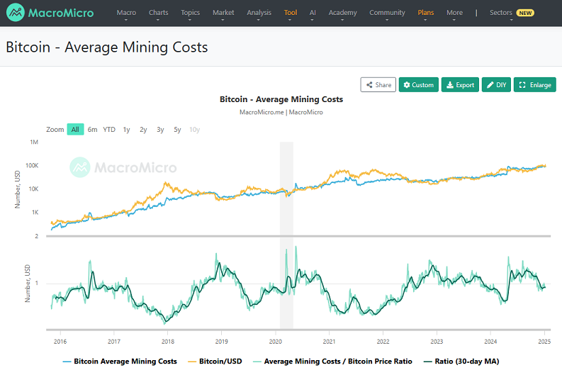Expand the dropdown arrow under Tool
The height and width of the screenshot is (392, 562).
[x=290, y=20]
